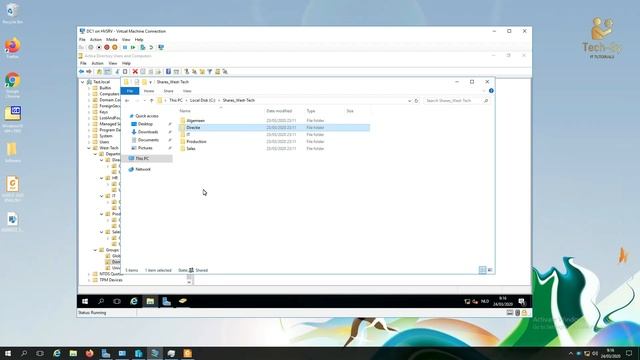Switch Explorer to large icons view icon
Screen dimensions: 640x360
tap(490, 270)
